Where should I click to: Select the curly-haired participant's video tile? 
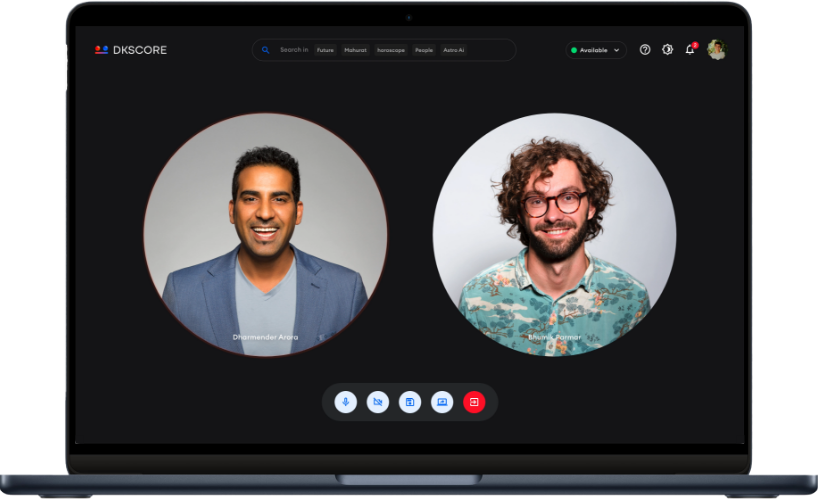pos(554,234)
